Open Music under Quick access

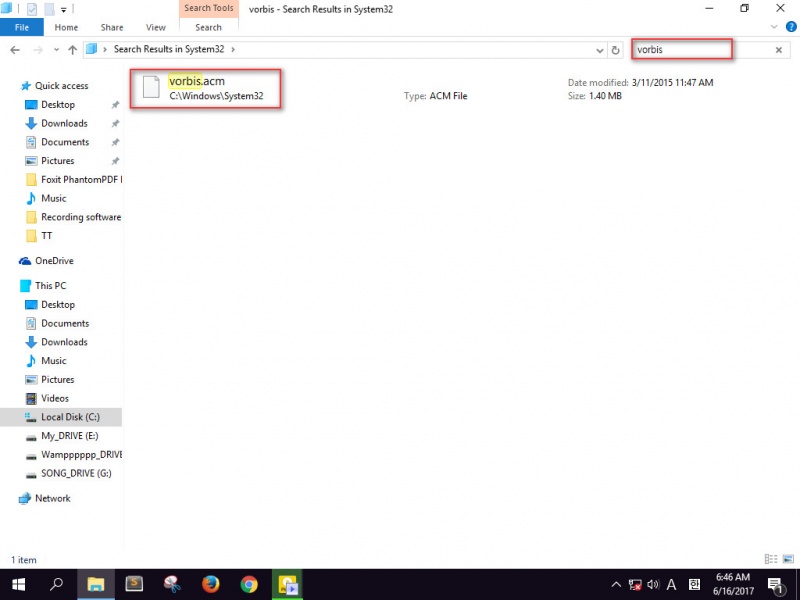[54, 198]
